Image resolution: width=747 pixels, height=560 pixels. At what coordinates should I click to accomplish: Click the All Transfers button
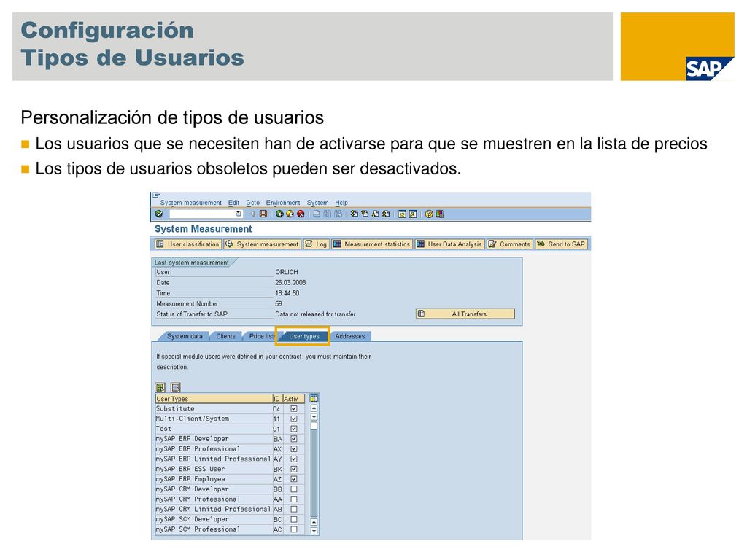pos(465,314)
